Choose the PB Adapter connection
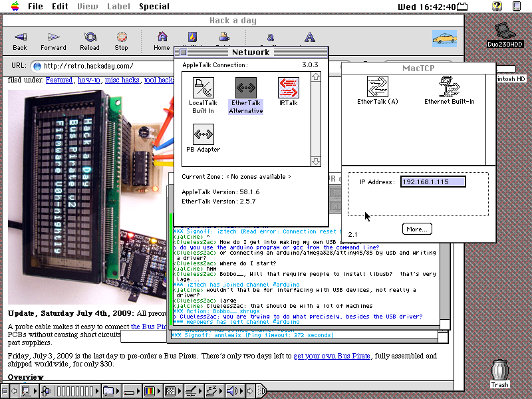 pyautogui.click(x=203, y=138)
